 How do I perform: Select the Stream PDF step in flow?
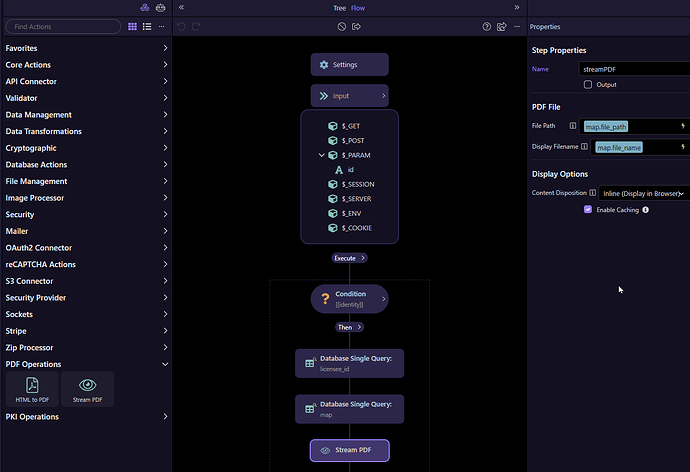click(x=349, y=451)
